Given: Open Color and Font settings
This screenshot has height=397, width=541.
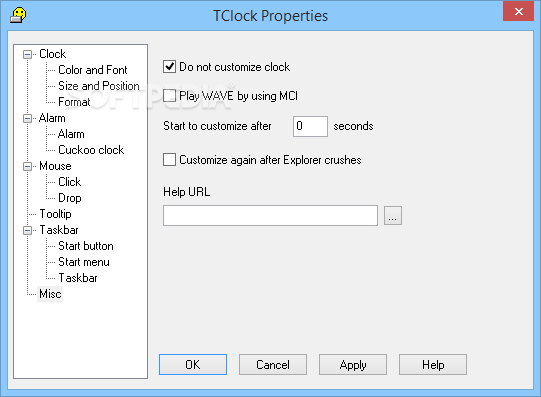Looking at the screenshot, I should [93, 70].
